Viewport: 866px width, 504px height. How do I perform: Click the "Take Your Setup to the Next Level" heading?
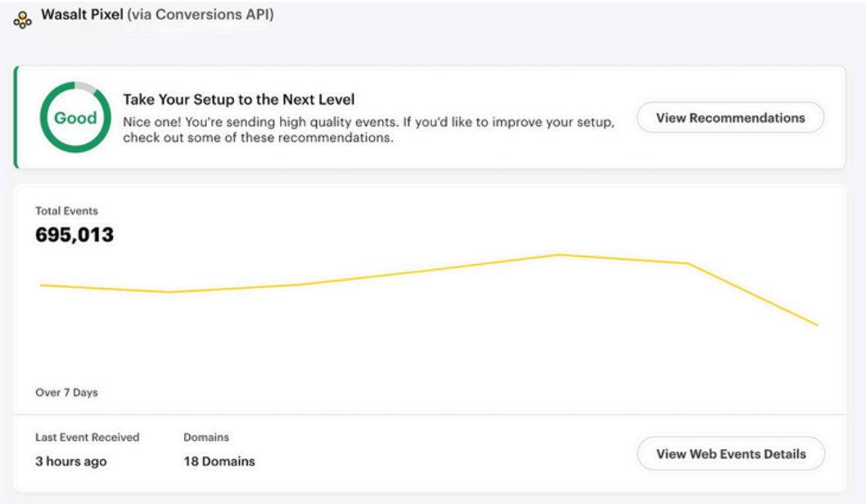[239, 100]
